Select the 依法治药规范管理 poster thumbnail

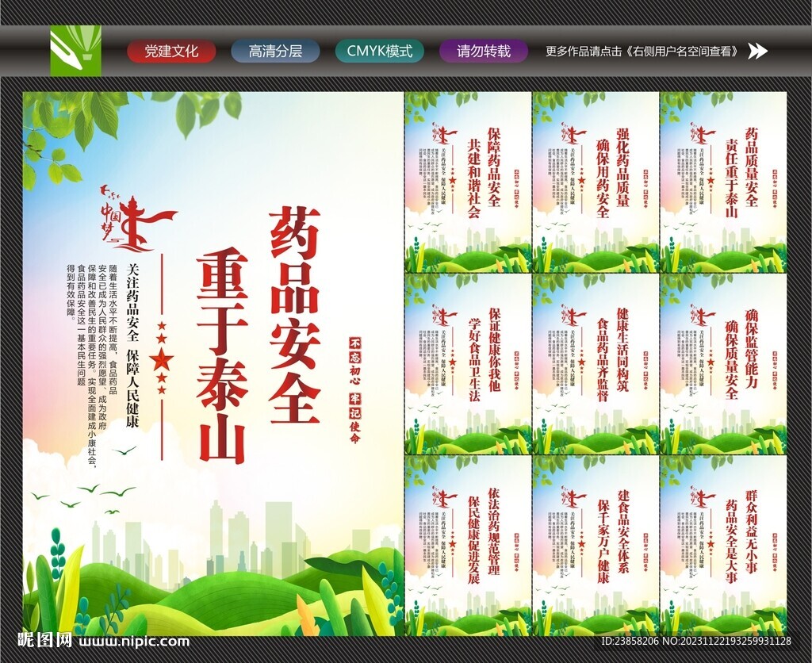(468, 546)
